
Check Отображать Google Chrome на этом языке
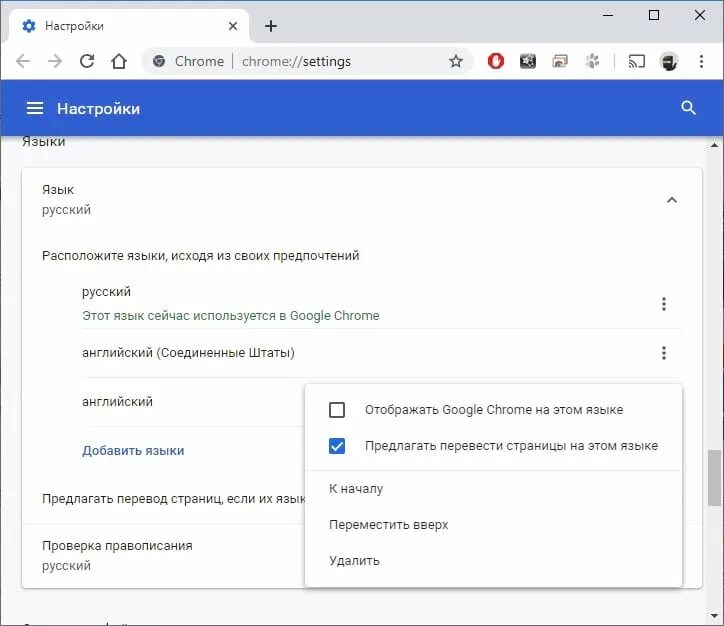click(337, 409)
